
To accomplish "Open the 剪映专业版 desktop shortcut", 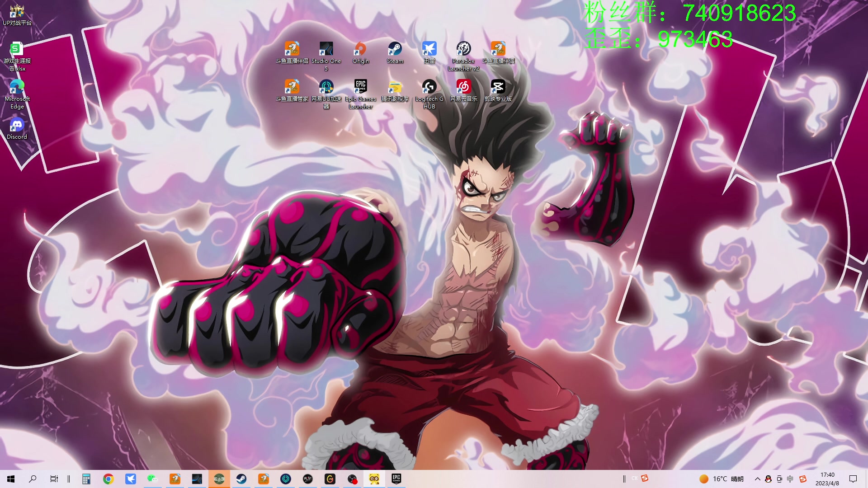I will [x=498, y=90].
